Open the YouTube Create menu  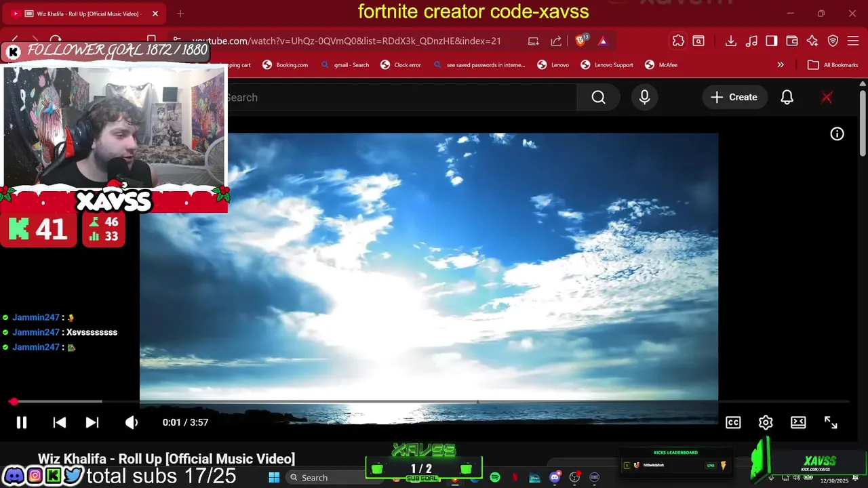(734, 98)
